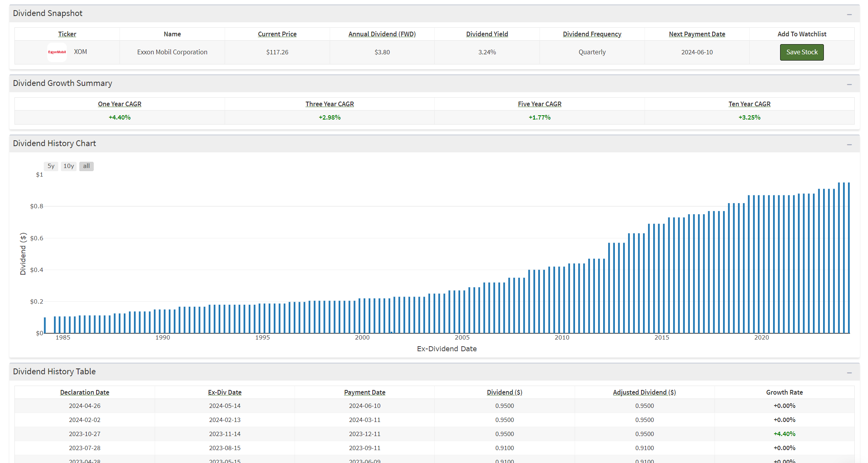Click the Dividend Yield header
This screenshot has width=868, height=463.
tap(487, 34)
